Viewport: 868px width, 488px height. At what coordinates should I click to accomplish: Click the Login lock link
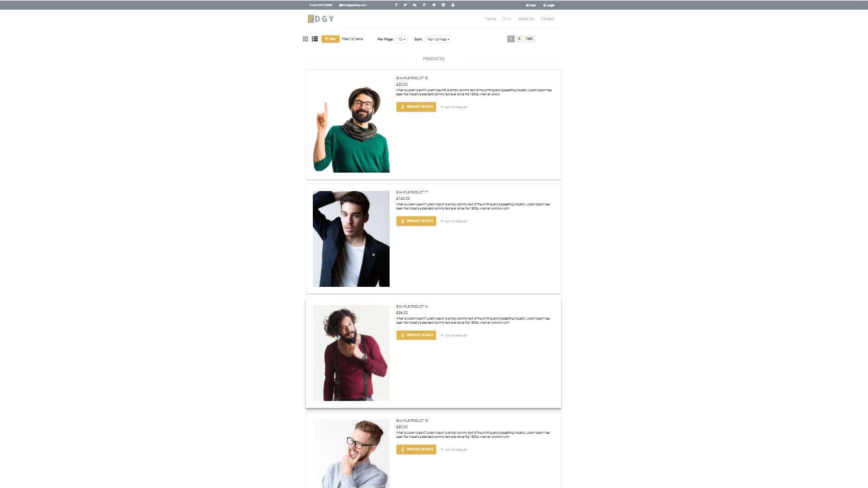[549, 5]
